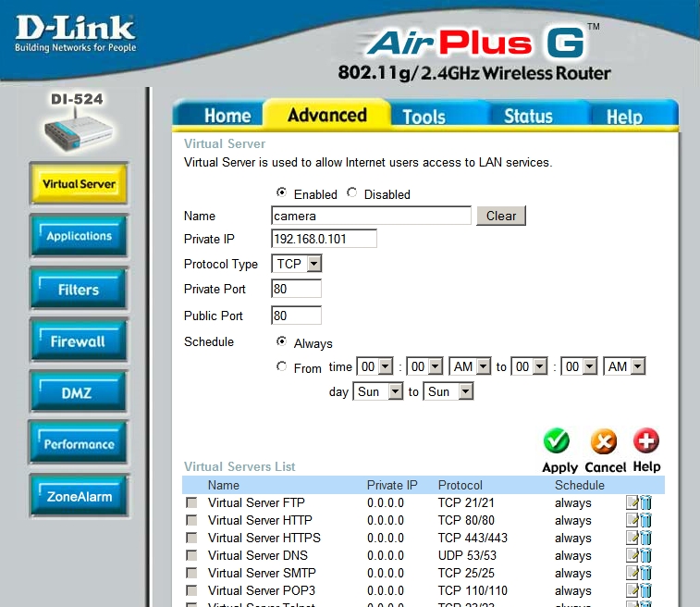Switch to the Tools tab
This screenshot has width=700, height=607.
click(x=424, y=117)
